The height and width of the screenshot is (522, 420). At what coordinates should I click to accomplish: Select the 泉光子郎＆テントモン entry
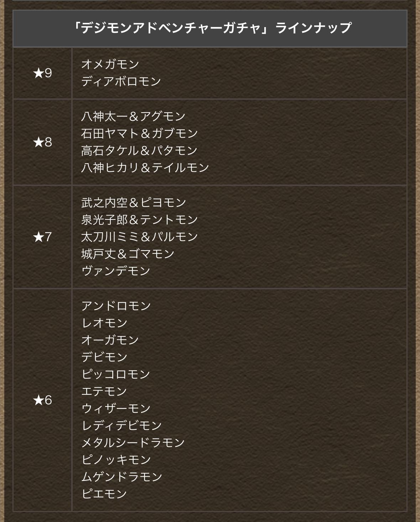coord(139,219)
